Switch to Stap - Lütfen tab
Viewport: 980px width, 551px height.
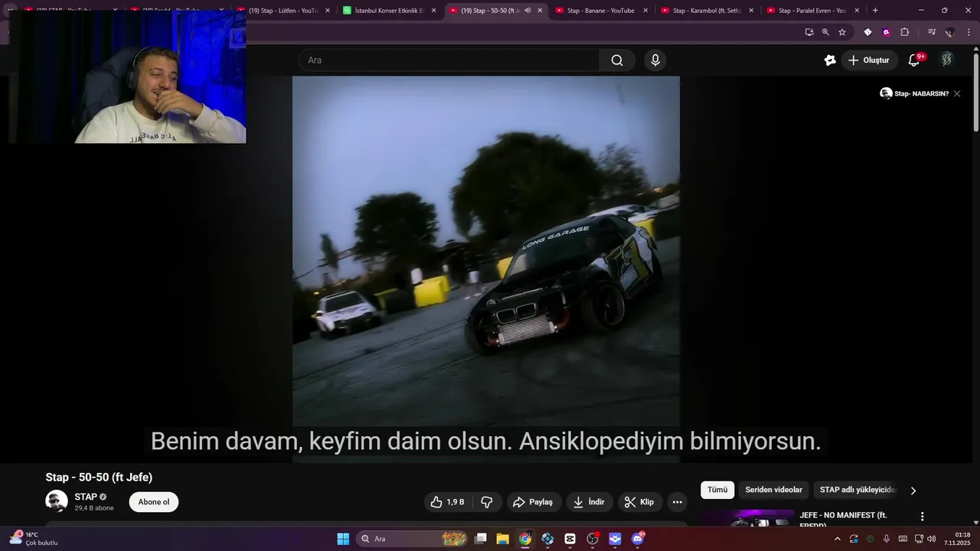(x=283, y=11)
